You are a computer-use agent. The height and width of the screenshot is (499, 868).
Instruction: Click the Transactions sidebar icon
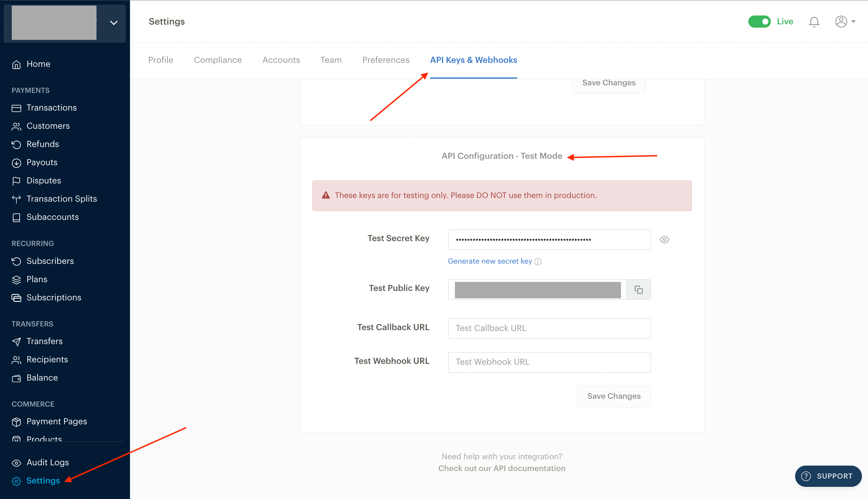17,108
